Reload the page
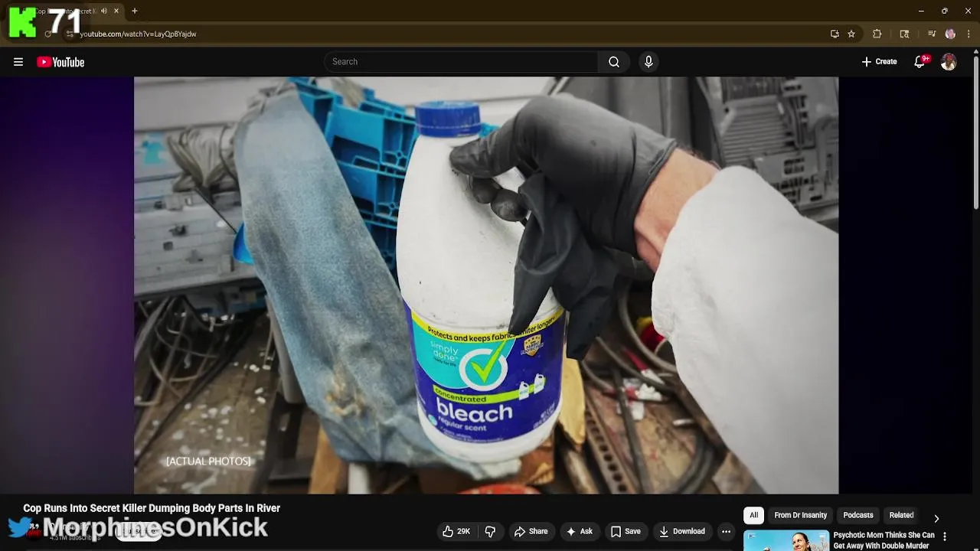 click(x=48, y=34)
